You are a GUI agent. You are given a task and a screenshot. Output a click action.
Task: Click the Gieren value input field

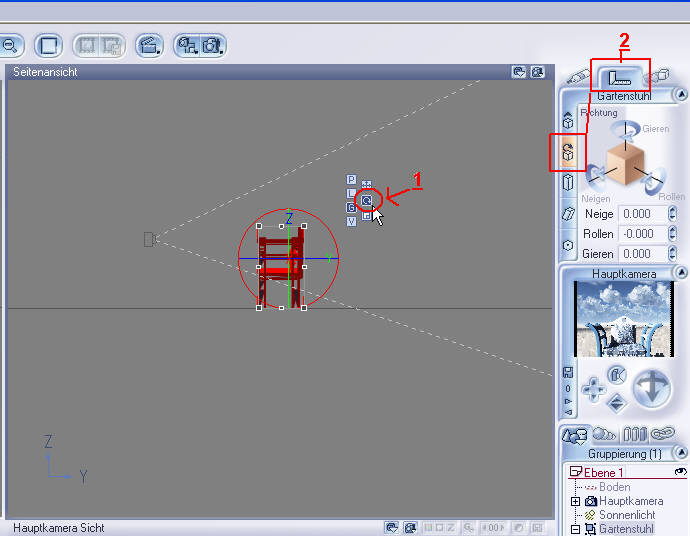[642, 253]
